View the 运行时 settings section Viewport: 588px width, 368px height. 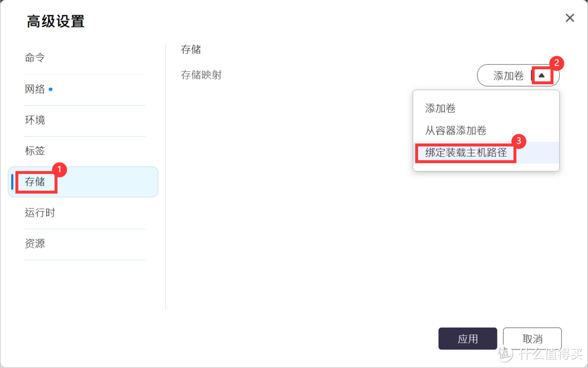pyautogui.click(x=39, y=213)
